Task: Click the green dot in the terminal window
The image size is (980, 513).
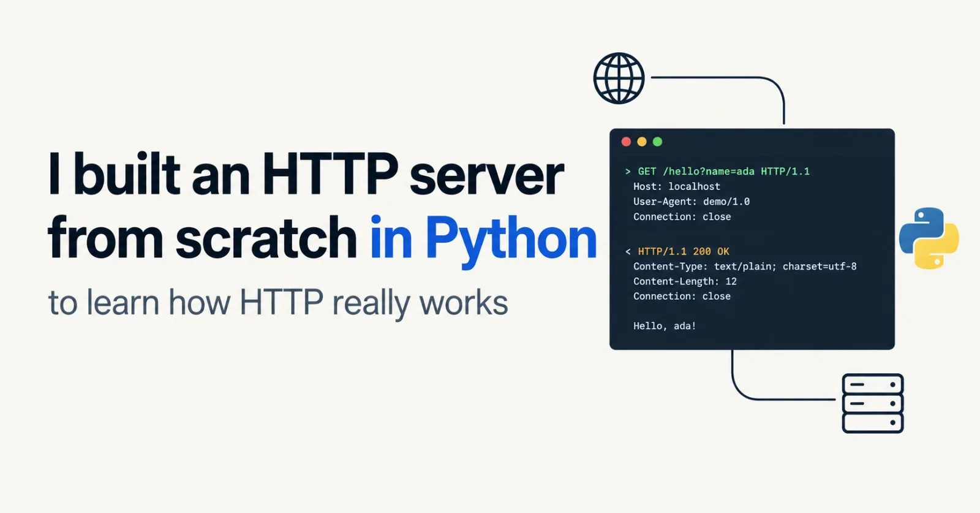Action: [x=657, y=142]
